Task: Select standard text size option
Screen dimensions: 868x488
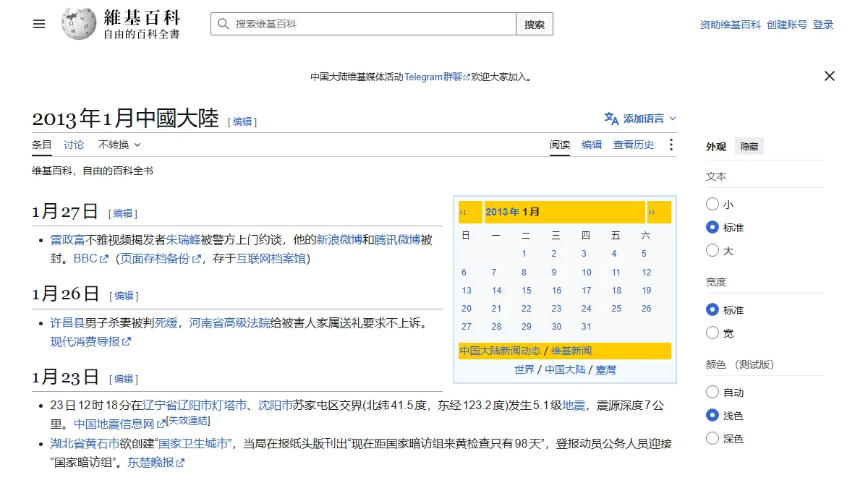Action: (x=712, y=227)
